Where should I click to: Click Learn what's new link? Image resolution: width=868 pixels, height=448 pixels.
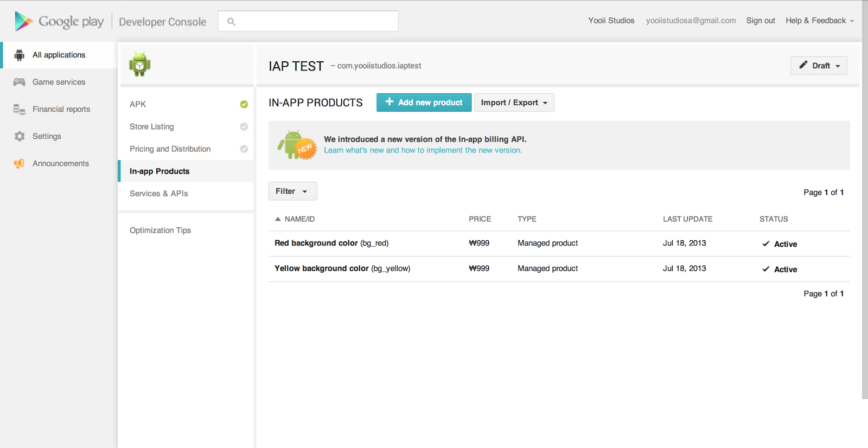423,150
